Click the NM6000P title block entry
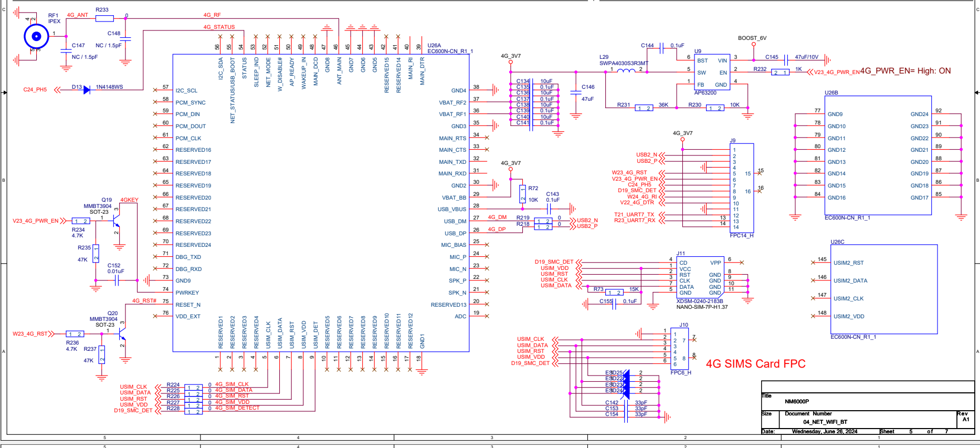This screenshot has height=448, width=980. (797, 402)
